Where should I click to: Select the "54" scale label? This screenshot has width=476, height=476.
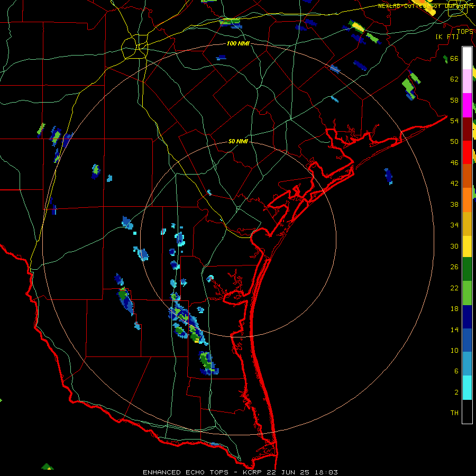(454, 121)
